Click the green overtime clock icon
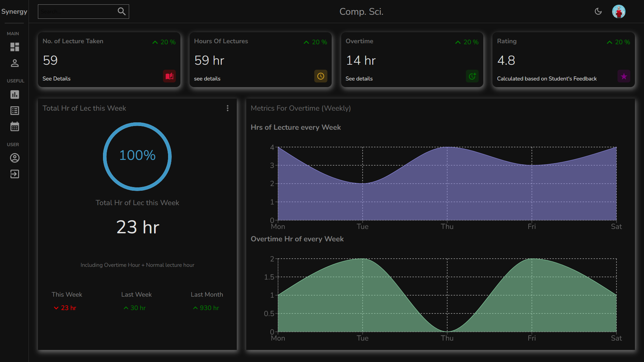 coord(472,76)
